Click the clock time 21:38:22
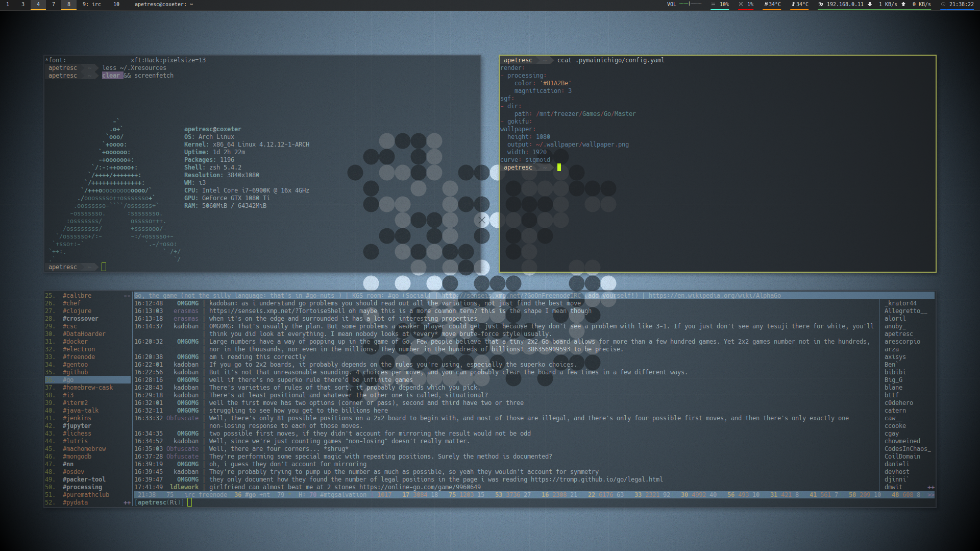This screenshot has width=980, height=551. click(962, 4)
